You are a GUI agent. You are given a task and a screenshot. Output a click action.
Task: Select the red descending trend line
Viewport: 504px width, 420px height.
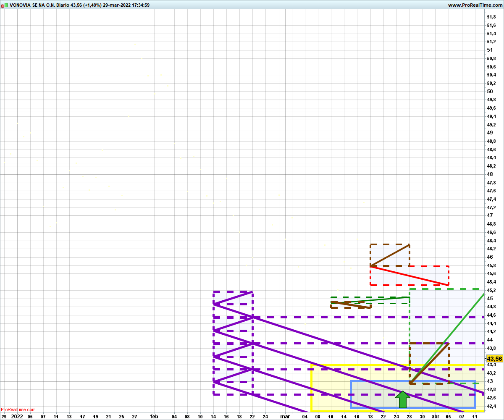pos(409,276)
